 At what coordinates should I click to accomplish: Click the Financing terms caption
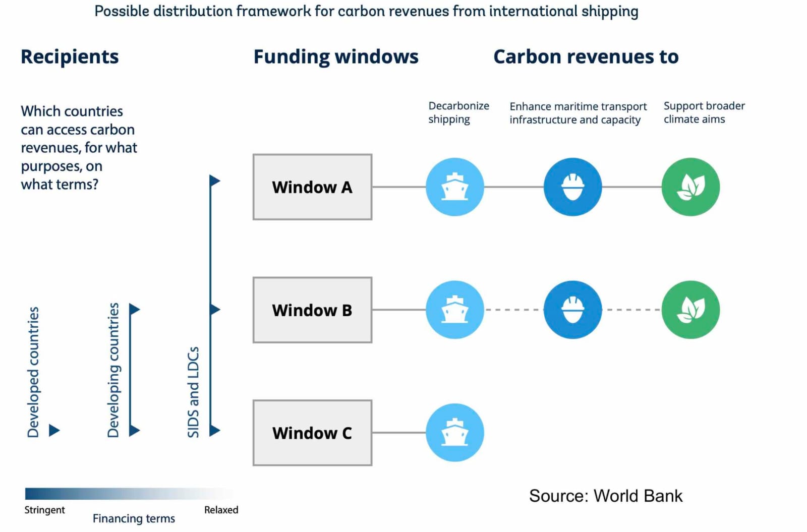click(134, 519)
